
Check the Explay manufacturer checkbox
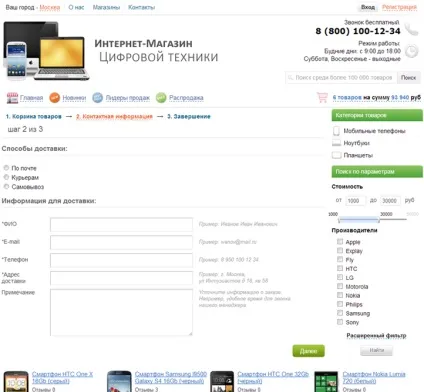coord(340,250)
